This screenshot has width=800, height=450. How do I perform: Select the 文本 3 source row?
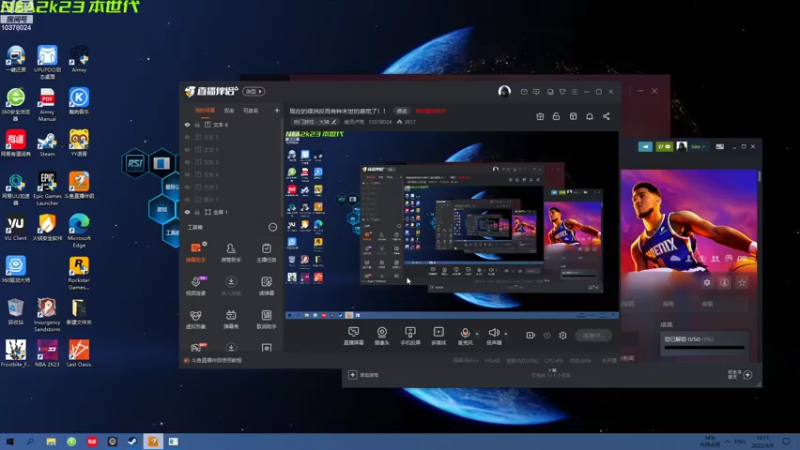coord(232,187)
